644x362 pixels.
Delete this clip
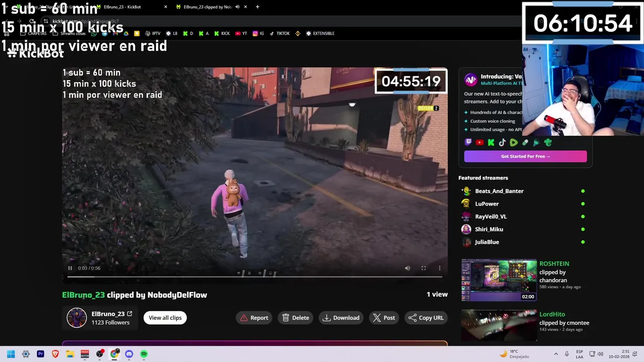(x=296, y=318)
